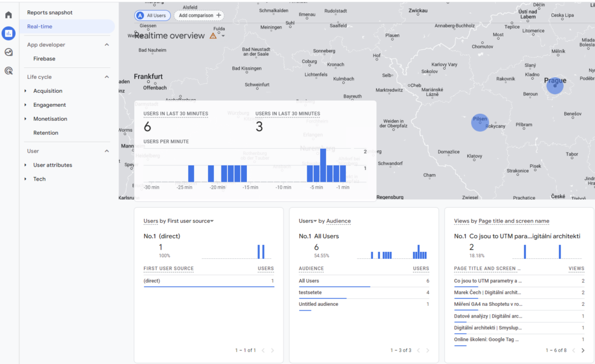Click the plus icon in Add comparison

pos(218,15)
